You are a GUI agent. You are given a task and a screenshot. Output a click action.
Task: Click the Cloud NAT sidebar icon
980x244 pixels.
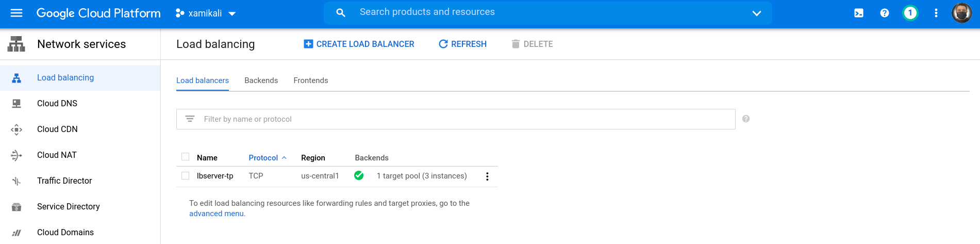click(16, 155)
